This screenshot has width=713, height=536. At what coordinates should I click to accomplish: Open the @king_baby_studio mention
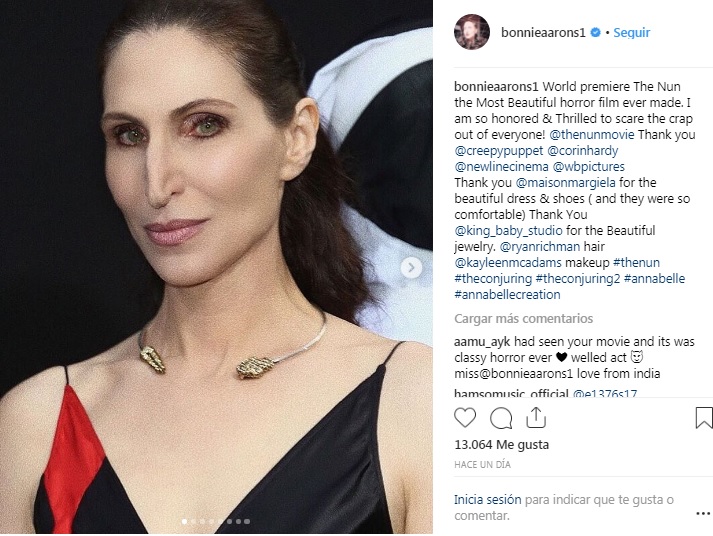[508, 230]
